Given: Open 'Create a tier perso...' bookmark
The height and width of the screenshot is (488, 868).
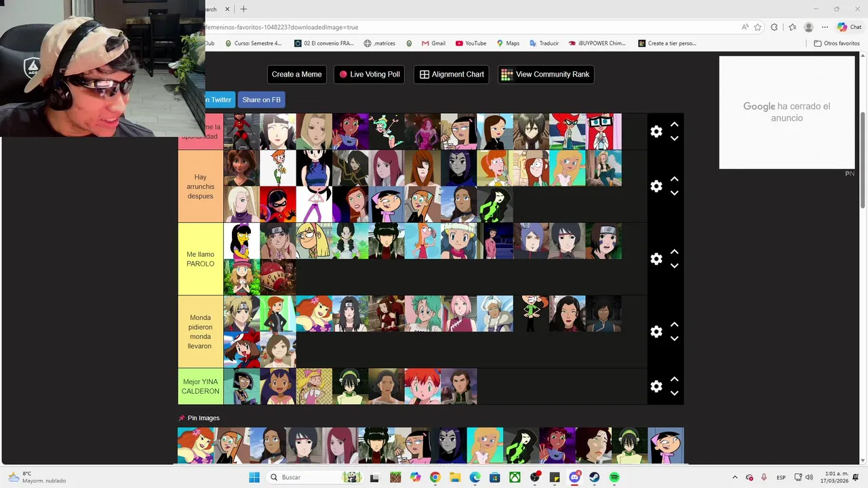Looking at the screenshot, I should tap(667, 43).
